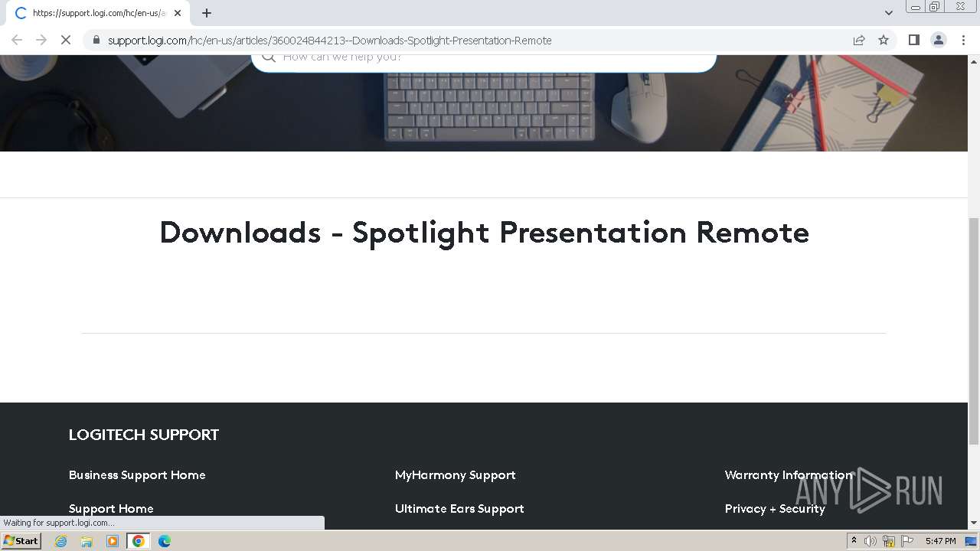Open the Privacy + Security link

(x=775, y=509)
